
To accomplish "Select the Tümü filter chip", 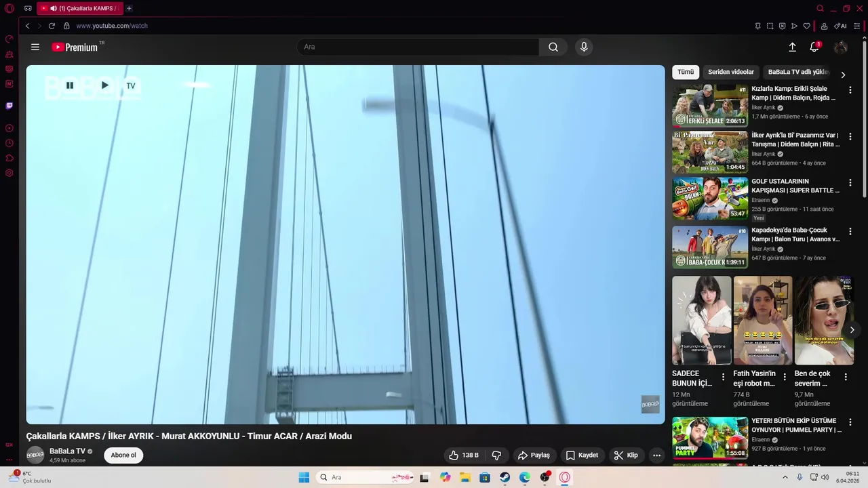I will click(686, 72).
